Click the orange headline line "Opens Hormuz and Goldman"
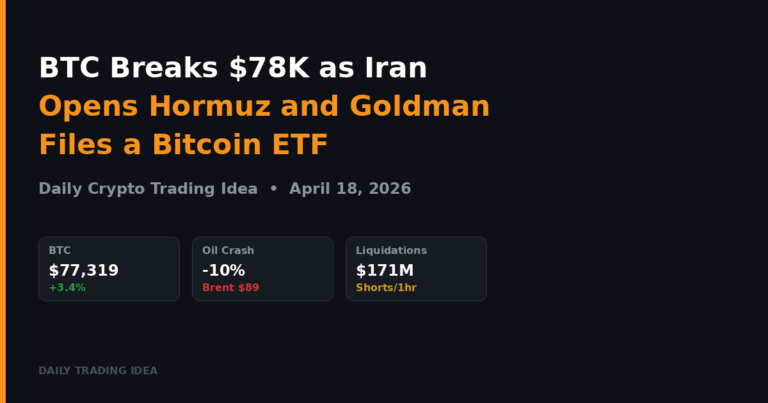 pyautogui.click(x=264, y=106)
